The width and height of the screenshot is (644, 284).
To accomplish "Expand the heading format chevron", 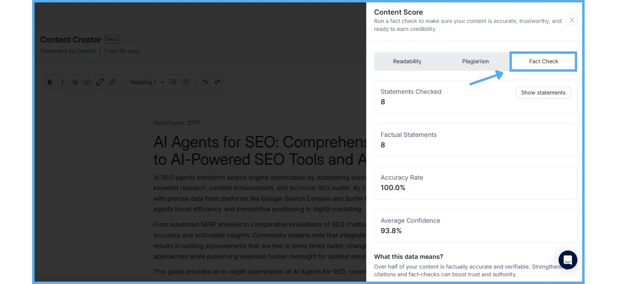I will (x=162, y=82).
